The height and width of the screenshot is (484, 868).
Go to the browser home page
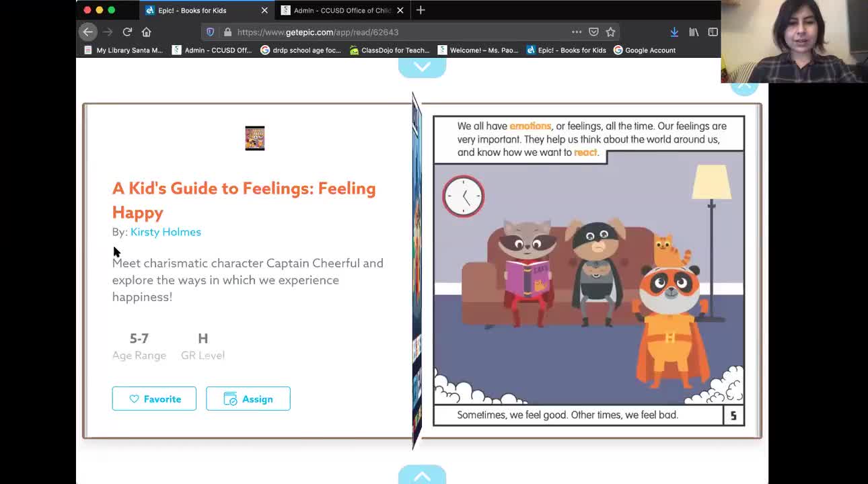point(146,32)
